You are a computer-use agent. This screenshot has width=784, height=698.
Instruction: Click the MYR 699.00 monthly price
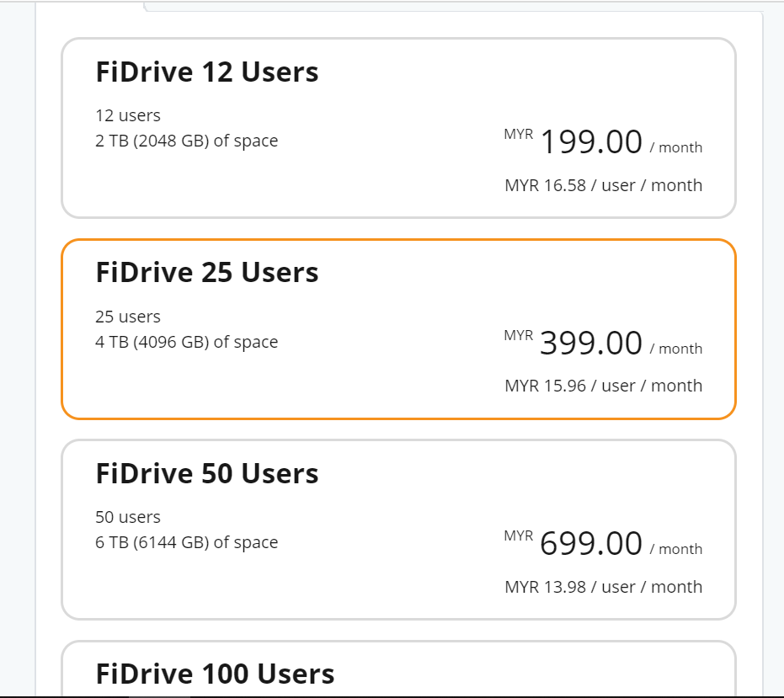[x=603, y=543]
